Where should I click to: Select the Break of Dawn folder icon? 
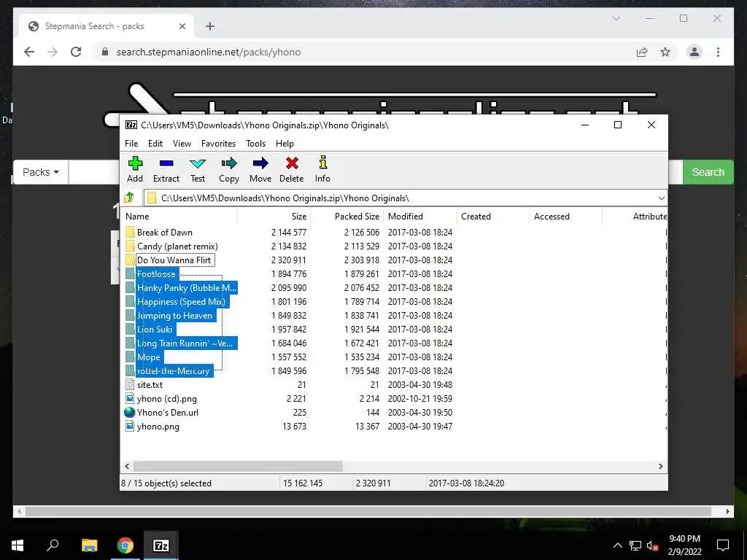point(130,233)
